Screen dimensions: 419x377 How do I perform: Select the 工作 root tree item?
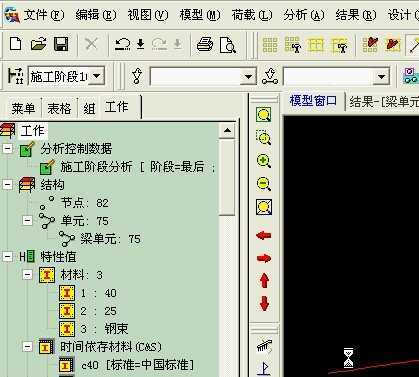click(32, 131)
